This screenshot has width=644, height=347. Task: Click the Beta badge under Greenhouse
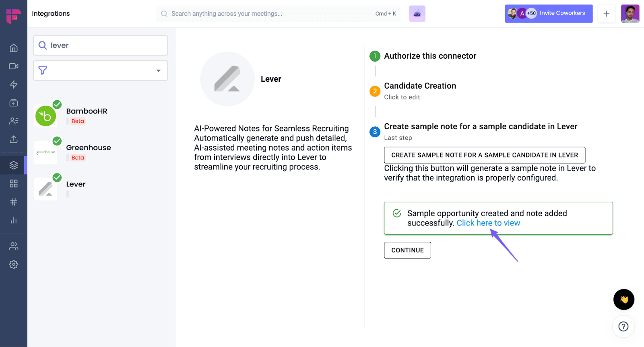pyautogui.click(x=78, y=158)
